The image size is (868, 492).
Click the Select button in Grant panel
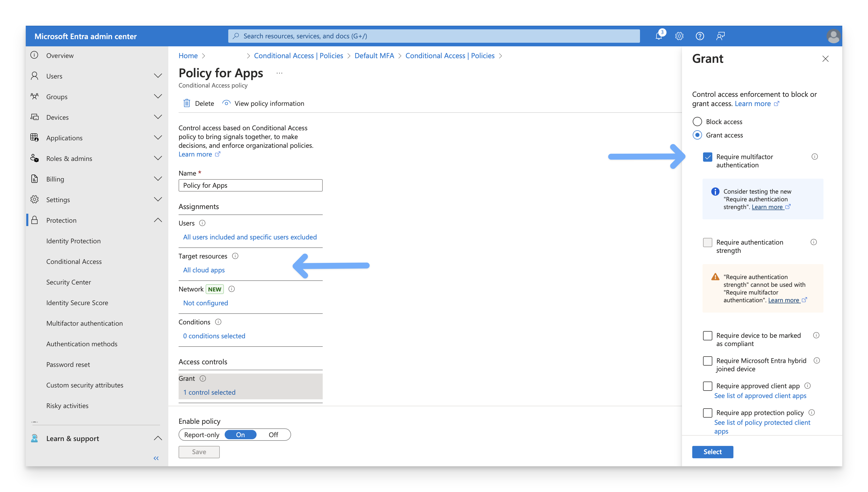pos(712,452)
